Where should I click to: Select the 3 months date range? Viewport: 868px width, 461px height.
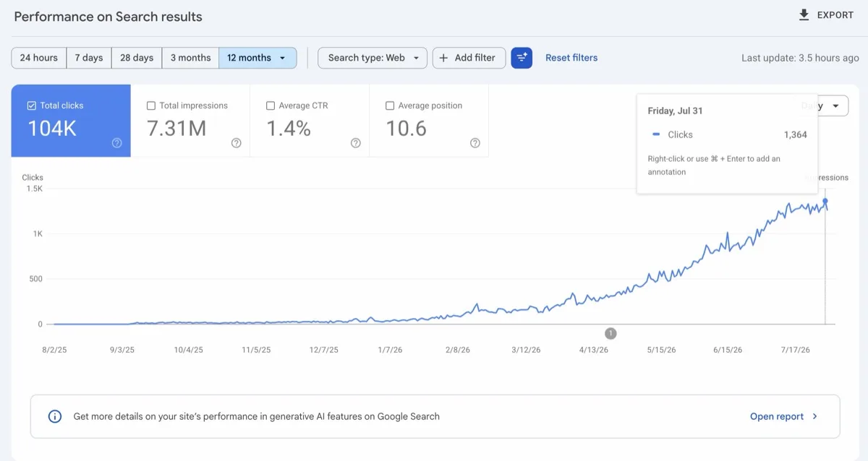[191, 58]
